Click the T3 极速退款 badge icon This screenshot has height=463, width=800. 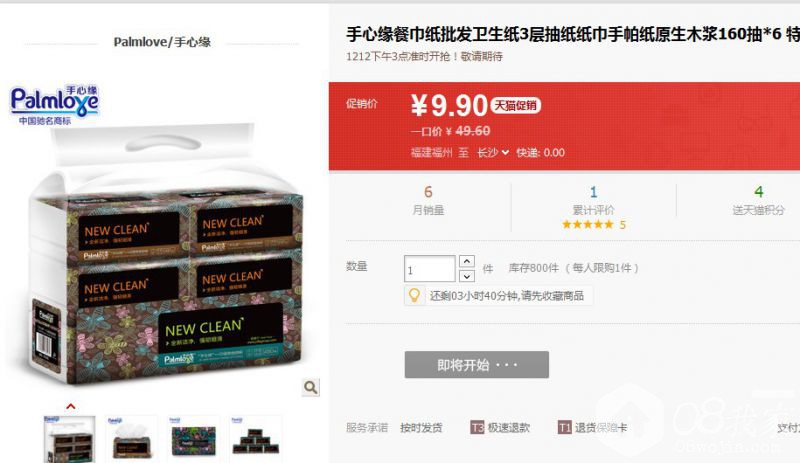pyautogui.click(x=477, y=427)
